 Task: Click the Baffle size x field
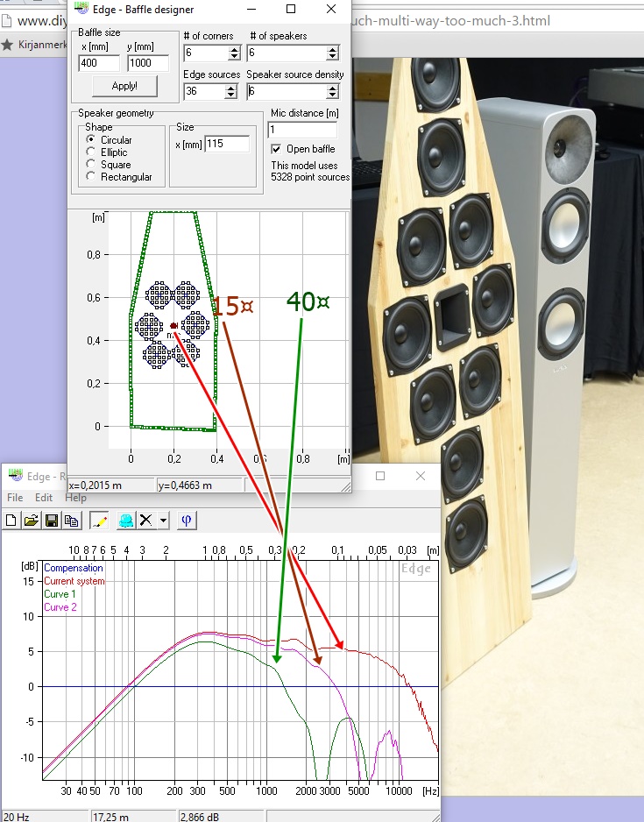coord(99,63)
